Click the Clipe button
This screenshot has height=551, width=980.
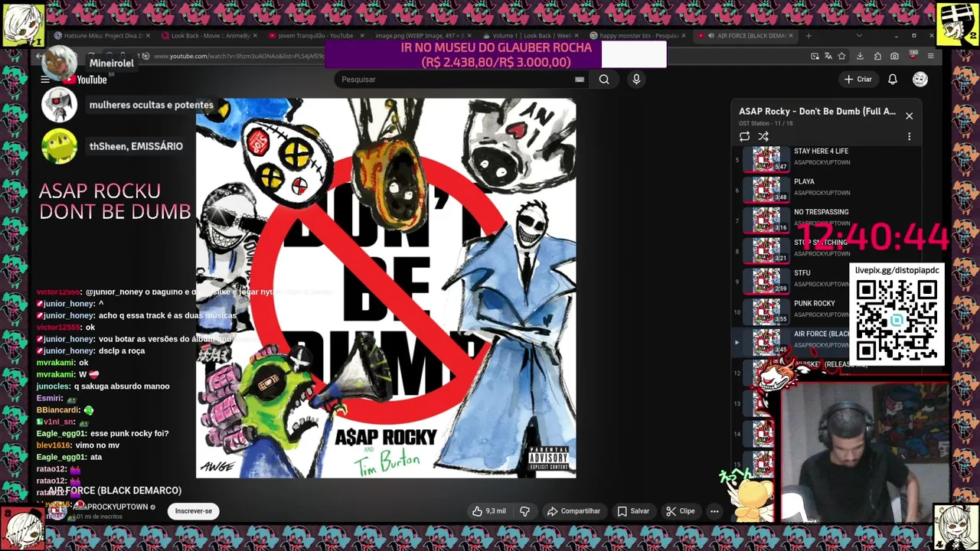[680, 511]
